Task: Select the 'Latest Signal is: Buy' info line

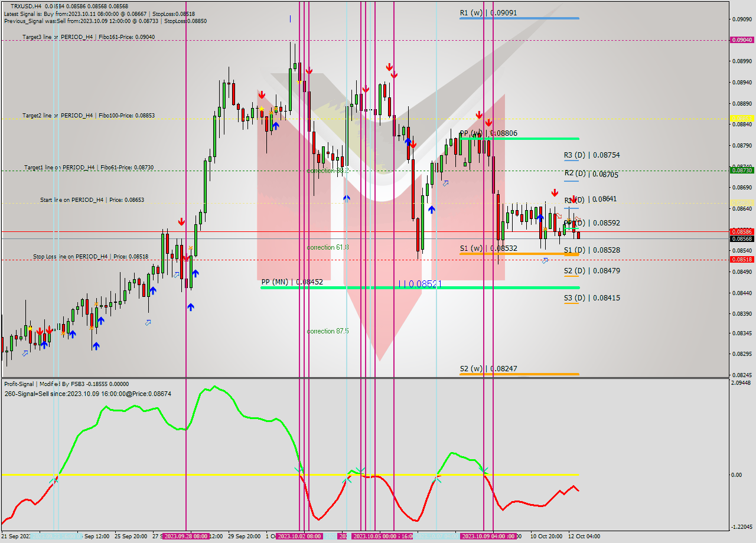Action: click(x=99, y=13)
